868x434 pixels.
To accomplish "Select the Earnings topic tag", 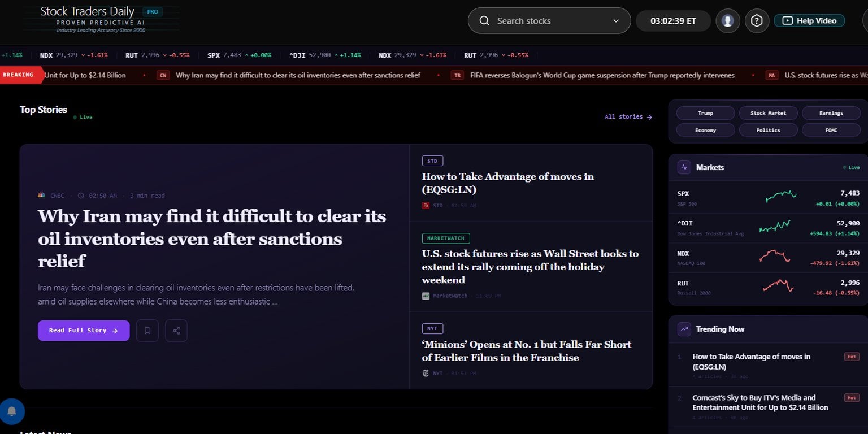I will pyautogui.click(x=831, y=113).
